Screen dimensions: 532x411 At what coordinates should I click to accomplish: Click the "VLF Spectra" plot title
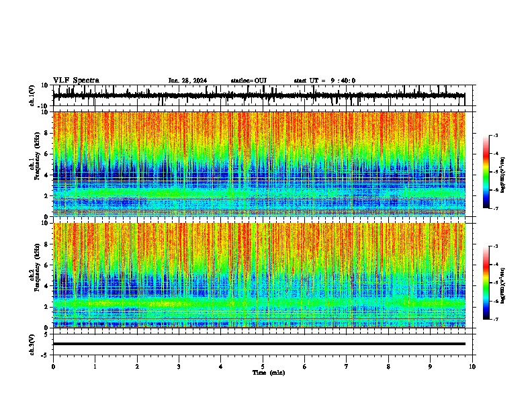tap(76, 81)
